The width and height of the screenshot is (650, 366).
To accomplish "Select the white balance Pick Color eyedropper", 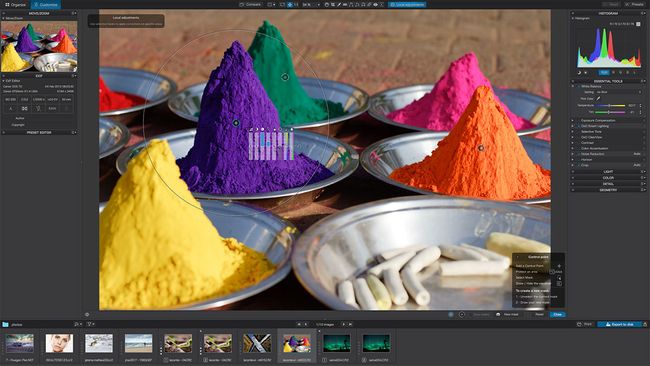I will (x=598, y=99).
